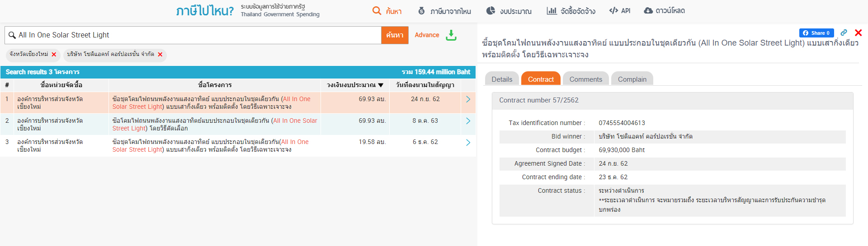Open the ดาวน์โหลด download page
868x246 pixels.
[x=664, y=11]
